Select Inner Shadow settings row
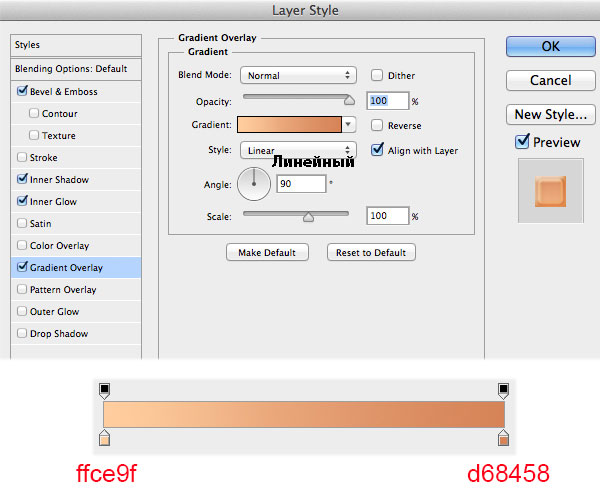 coord(76,179)
